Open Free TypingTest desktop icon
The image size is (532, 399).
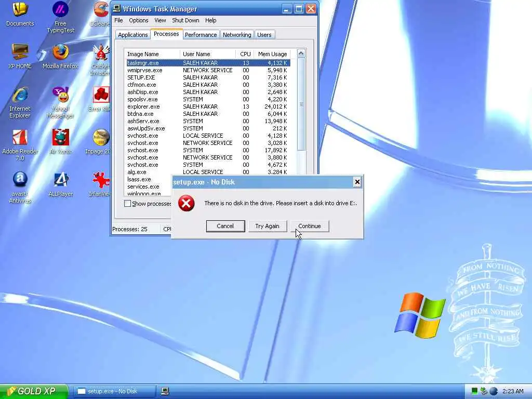point(60,17)
